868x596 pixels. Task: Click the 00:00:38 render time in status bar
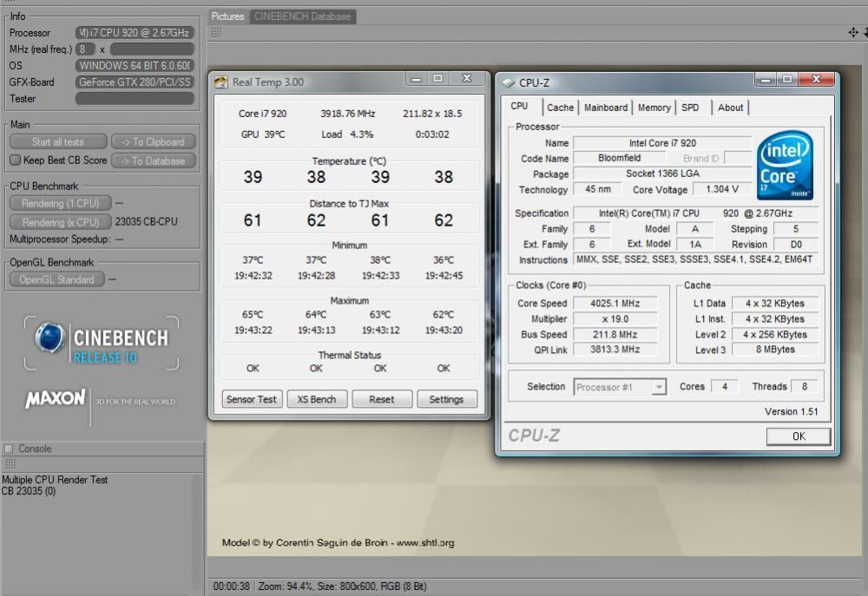click(x=232, y=586)
